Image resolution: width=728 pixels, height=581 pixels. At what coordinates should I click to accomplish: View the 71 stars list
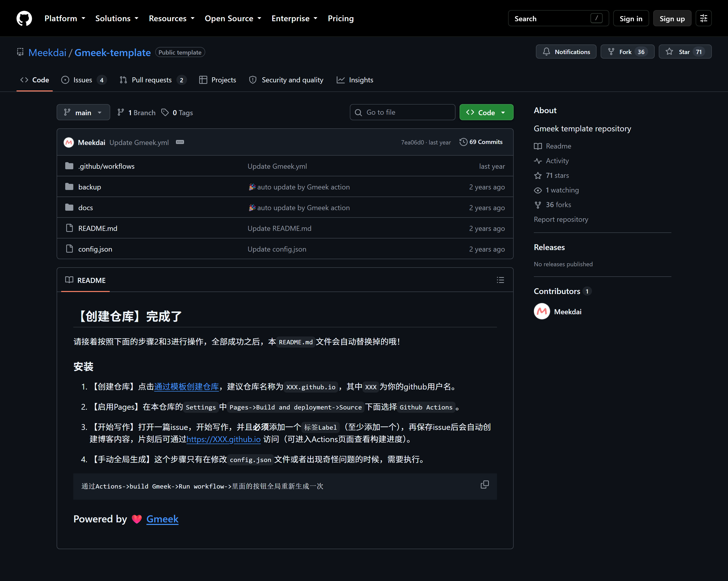click(x=551, y=176)
